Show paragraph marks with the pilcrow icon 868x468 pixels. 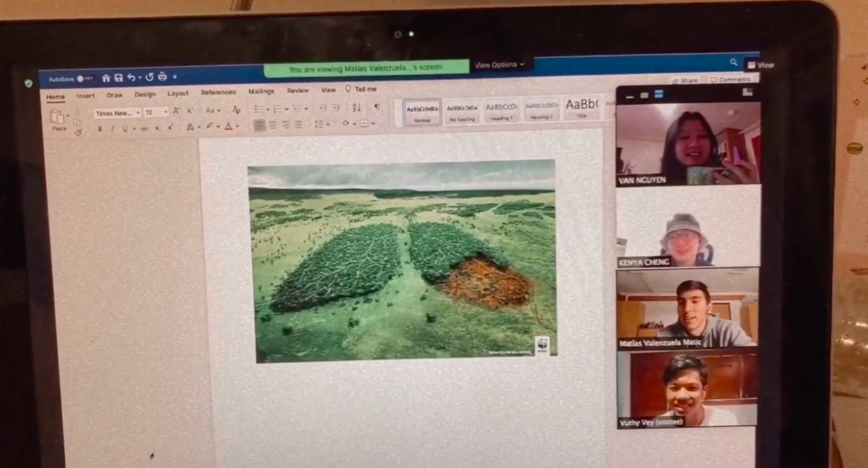[377, 107]
